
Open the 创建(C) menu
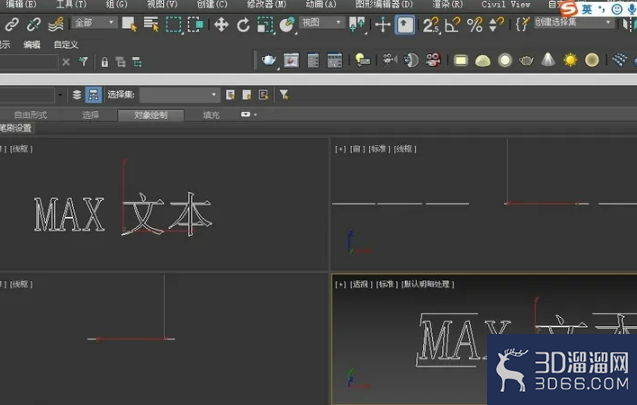(212, 4)
